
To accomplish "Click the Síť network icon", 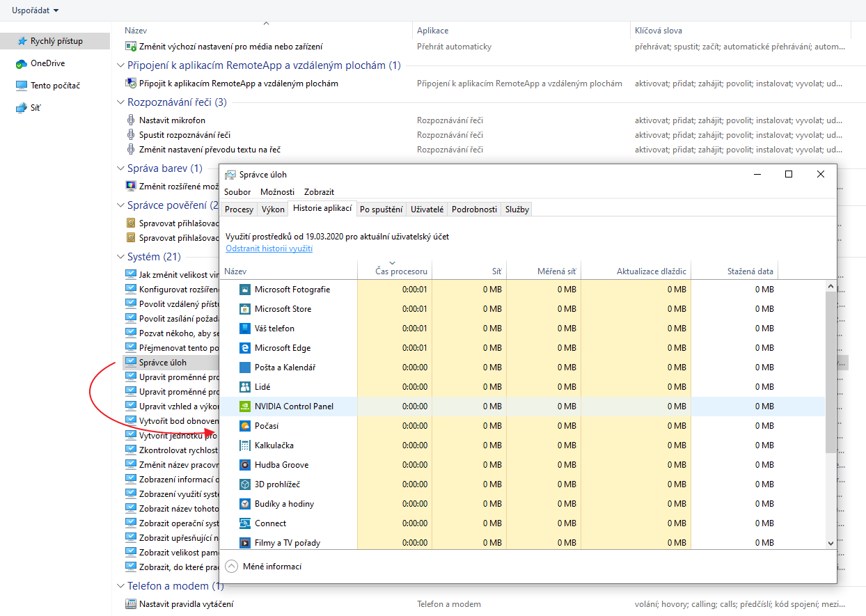I will click(x=22, y=108).
